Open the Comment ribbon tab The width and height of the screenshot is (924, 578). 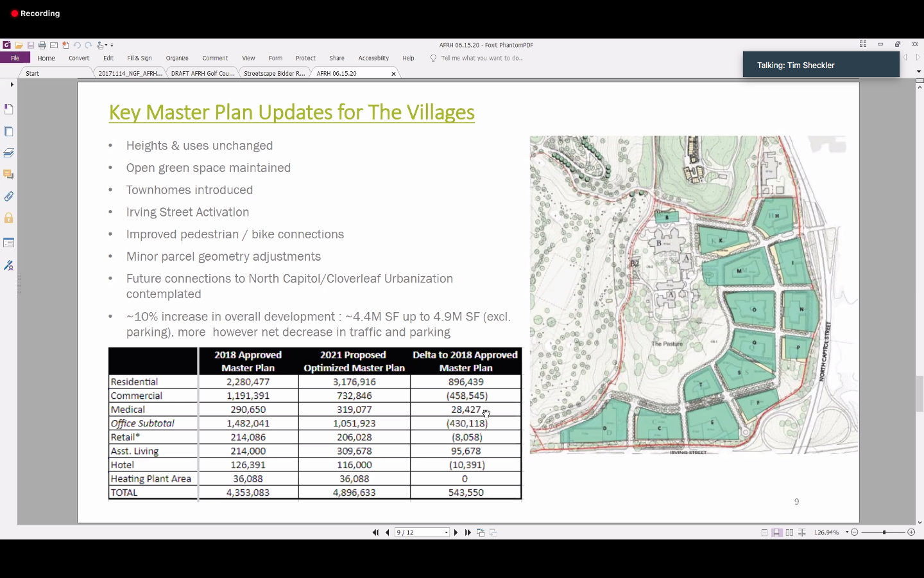click(x=215, y=58)
